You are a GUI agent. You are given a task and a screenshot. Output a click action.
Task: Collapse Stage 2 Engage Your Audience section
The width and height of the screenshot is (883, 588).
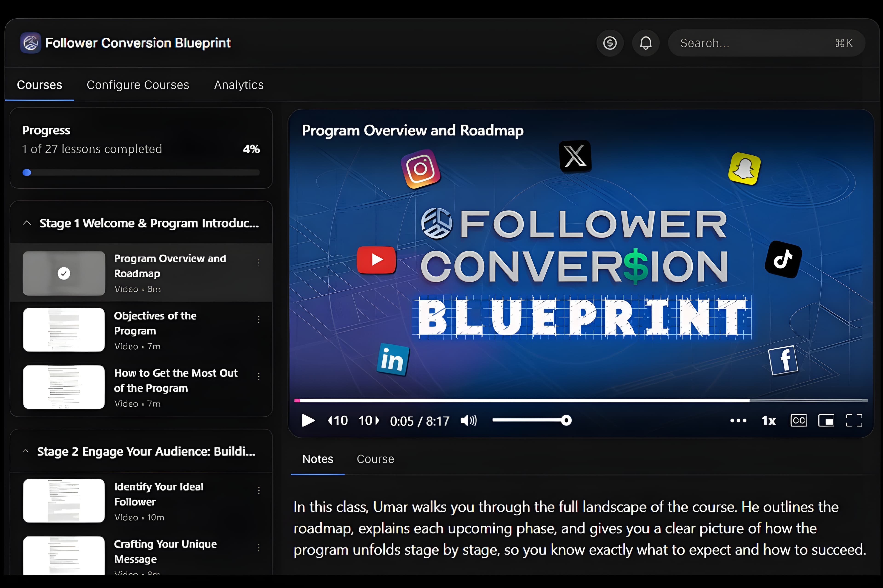tap(26, 451)
